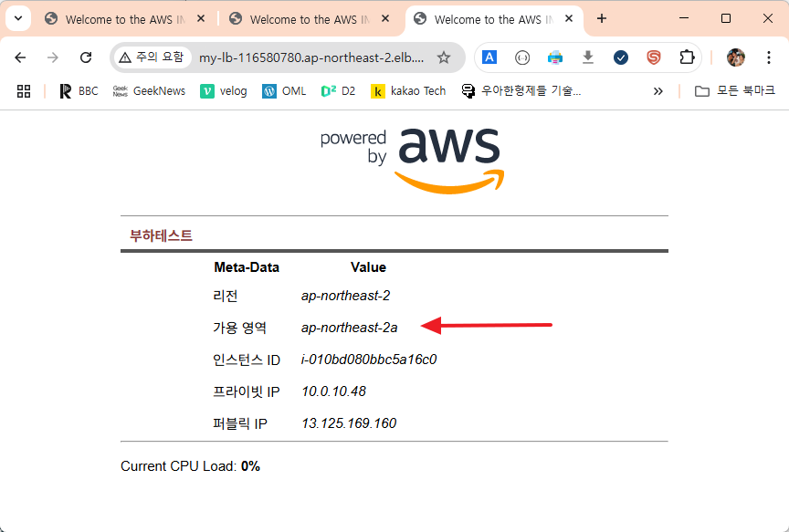789x532 pixels.
Task: Click the powered by AWS logo
Action: point(412,161)
